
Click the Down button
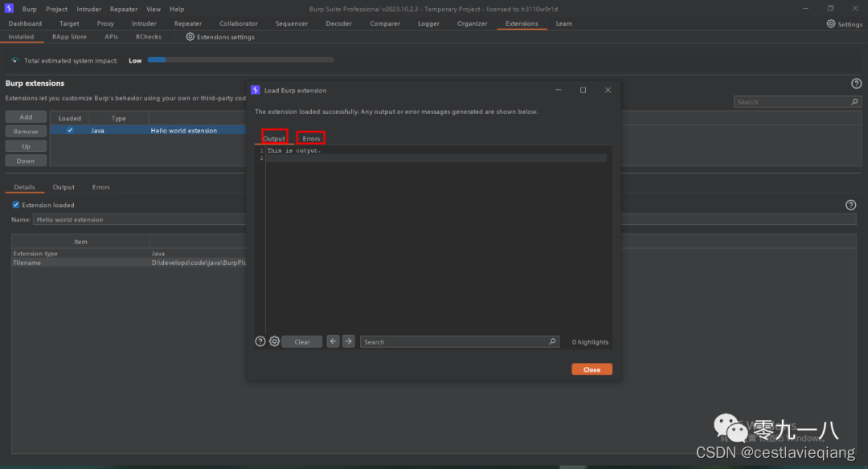(x=26, y=161)
